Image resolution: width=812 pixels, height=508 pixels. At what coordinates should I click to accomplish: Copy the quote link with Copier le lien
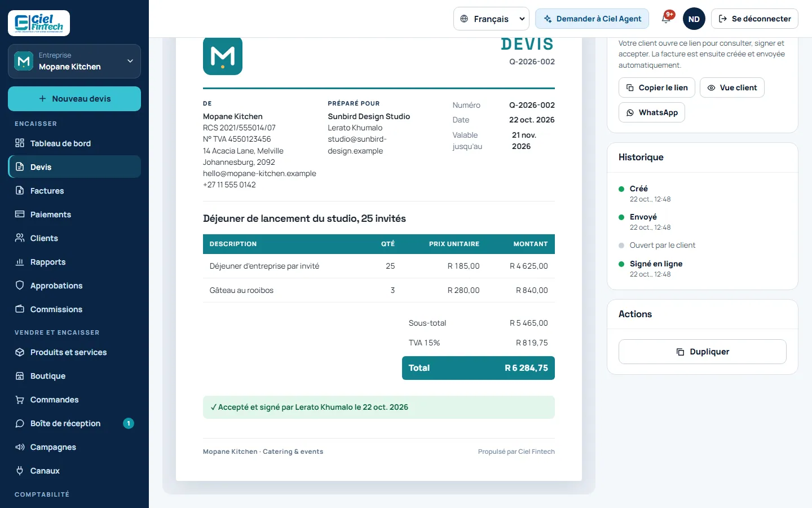[x=657, y=87]
